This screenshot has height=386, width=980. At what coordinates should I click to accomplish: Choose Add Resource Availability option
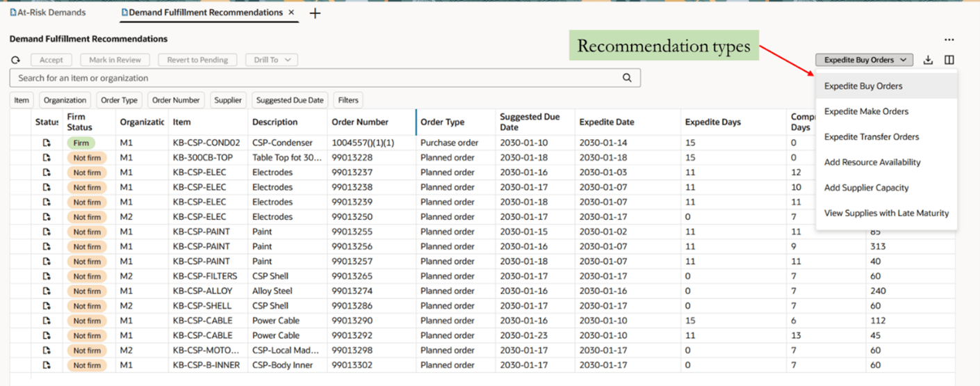point(887,162)
